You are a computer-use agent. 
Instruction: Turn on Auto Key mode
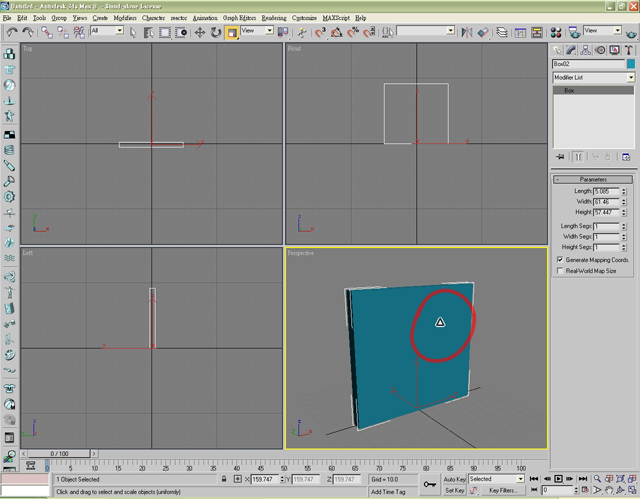pos(454,479)
